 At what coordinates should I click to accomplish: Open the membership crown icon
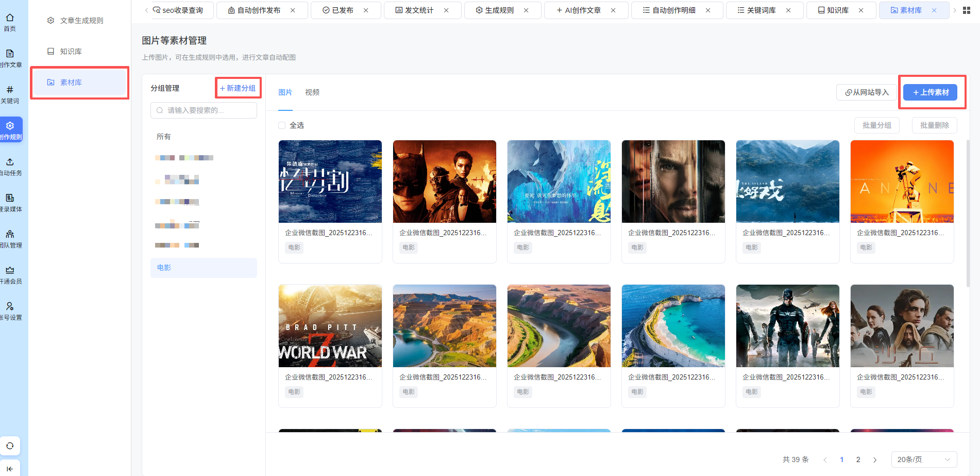point(10,271)
